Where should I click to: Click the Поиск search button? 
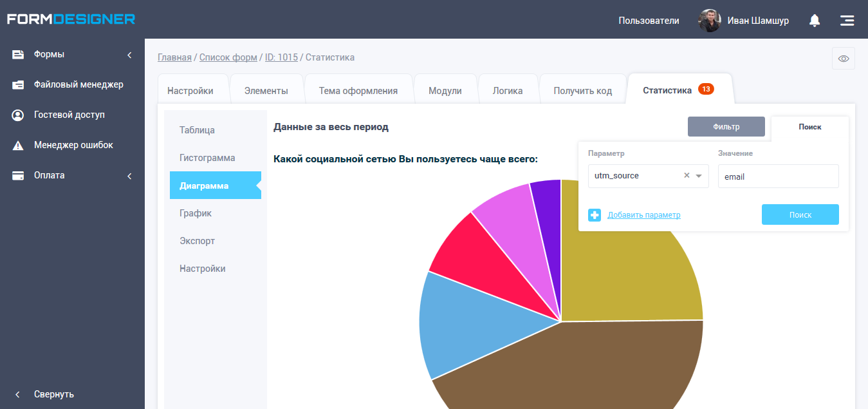(x=800, y=214)
